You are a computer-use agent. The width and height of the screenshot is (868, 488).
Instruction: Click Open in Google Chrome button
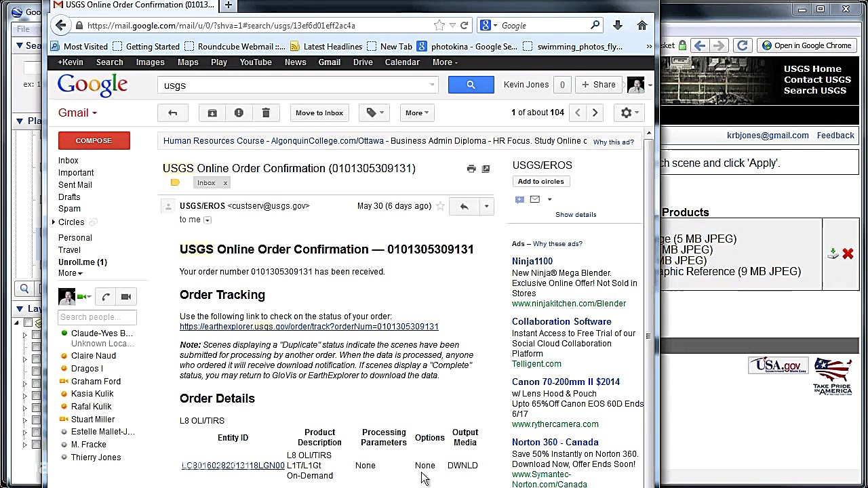coord(806,45)
